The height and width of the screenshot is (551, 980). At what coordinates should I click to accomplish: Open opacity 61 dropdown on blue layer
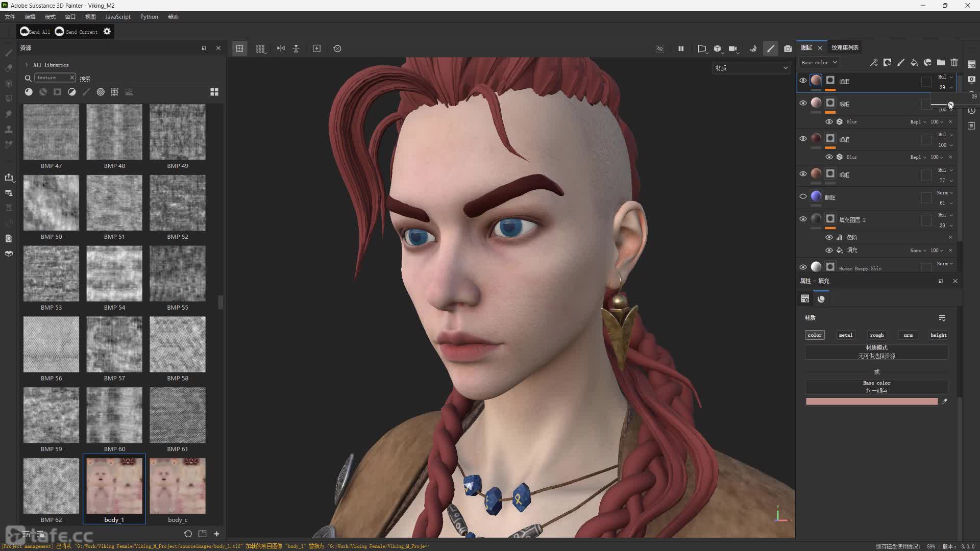coord(945,203)
